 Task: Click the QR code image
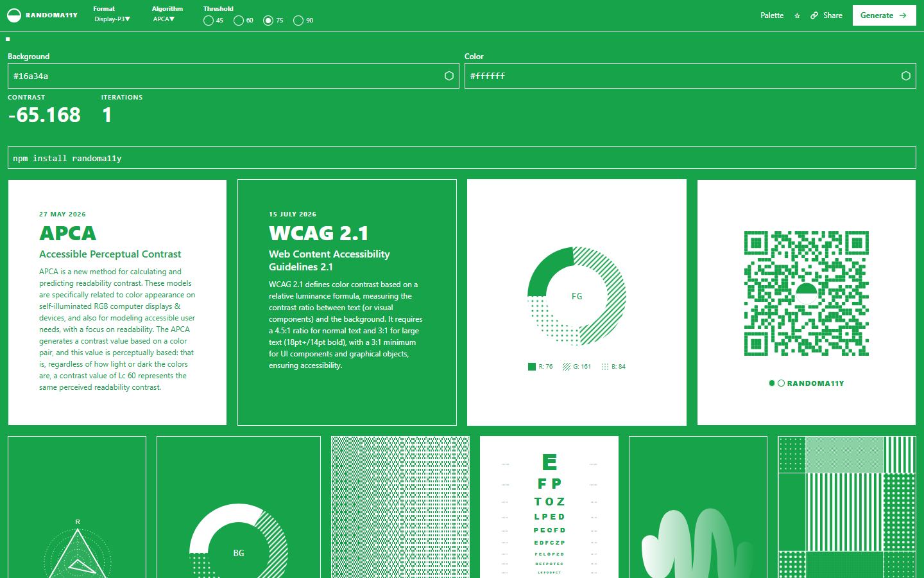(x=807, y=293)
